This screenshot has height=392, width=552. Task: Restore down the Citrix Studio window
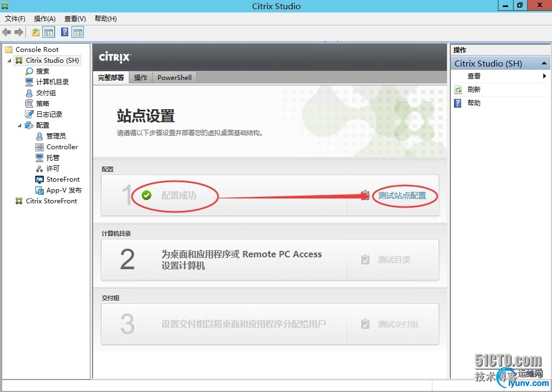pos(520,5)
